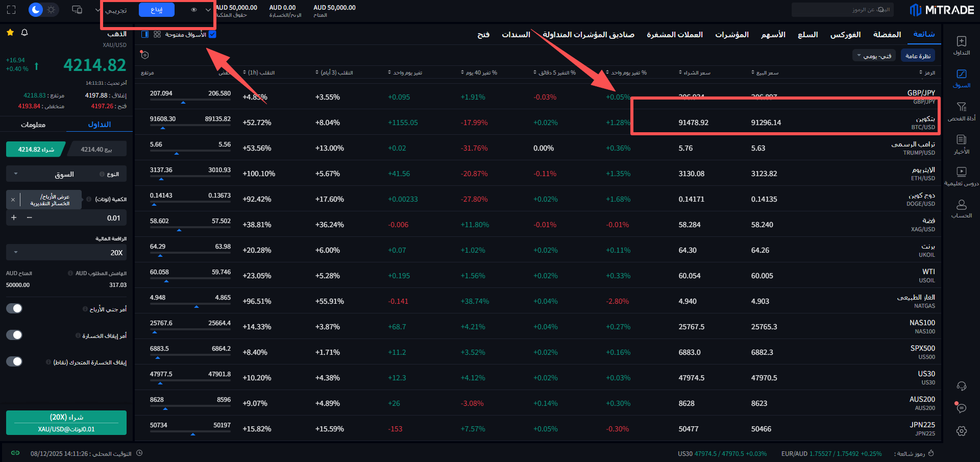Expand the leverage 20X dropdown

coord(66,253)
